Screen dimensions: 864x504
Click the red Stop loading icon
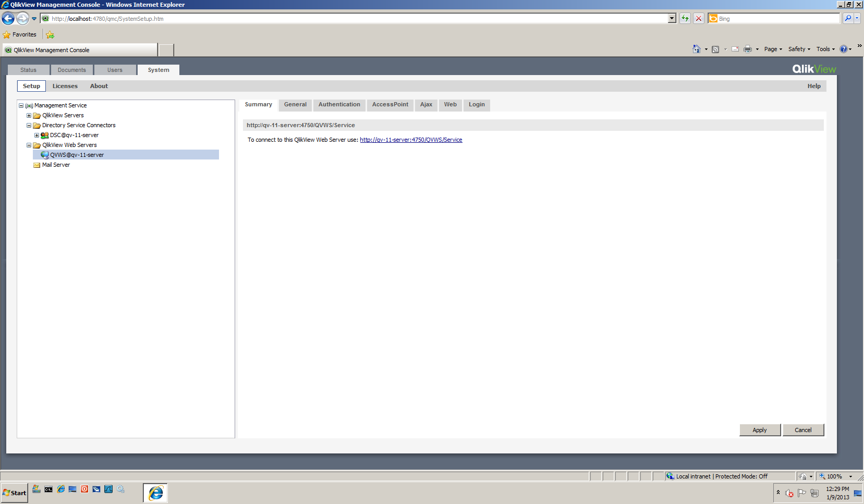tap(699, 19)
